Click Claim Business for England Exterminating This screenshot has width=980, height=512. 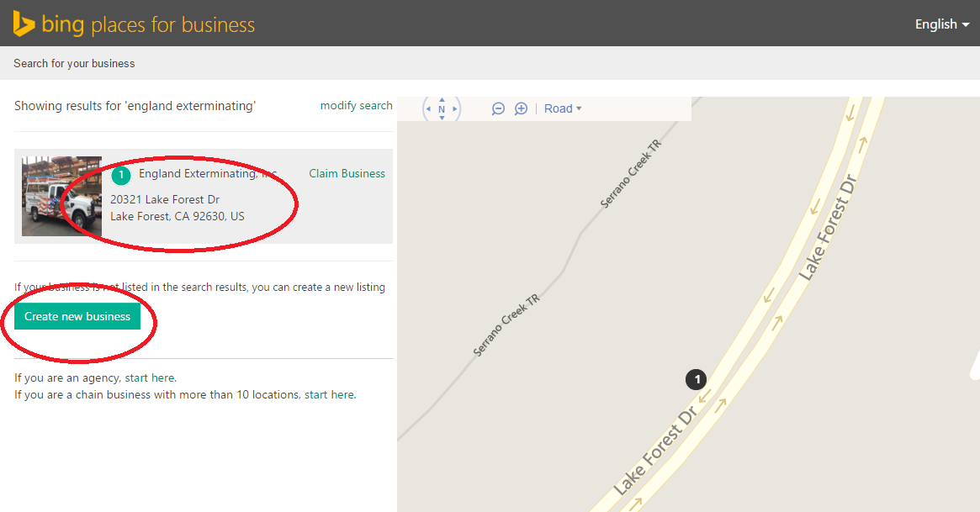click(347, 173)
